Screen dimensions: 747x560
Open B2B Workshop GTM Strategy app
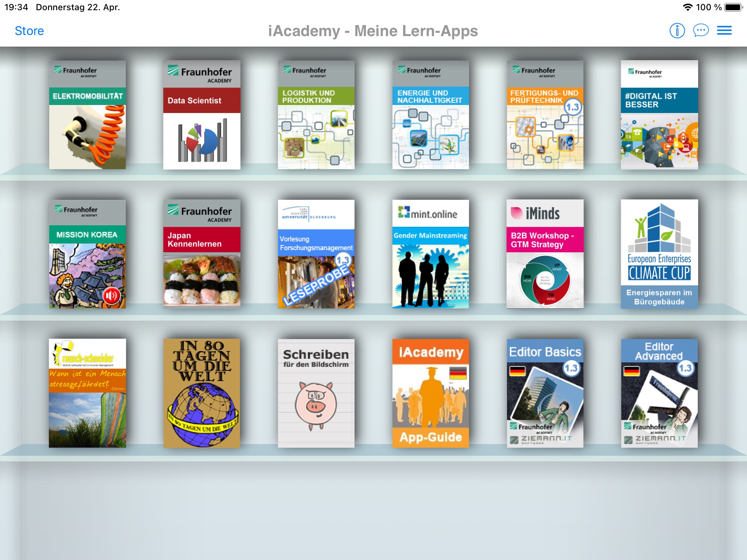545,254
